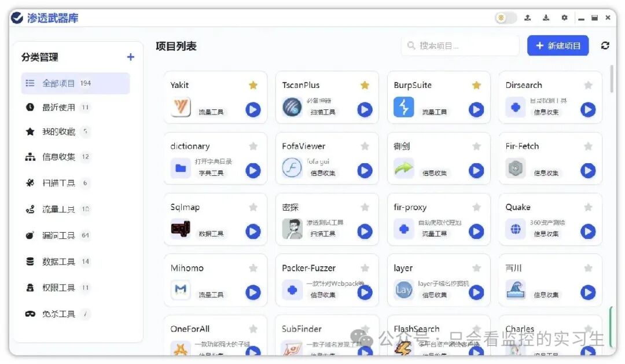
Task: Select 漏洞工具 category
Action: [x=75, y=235]
